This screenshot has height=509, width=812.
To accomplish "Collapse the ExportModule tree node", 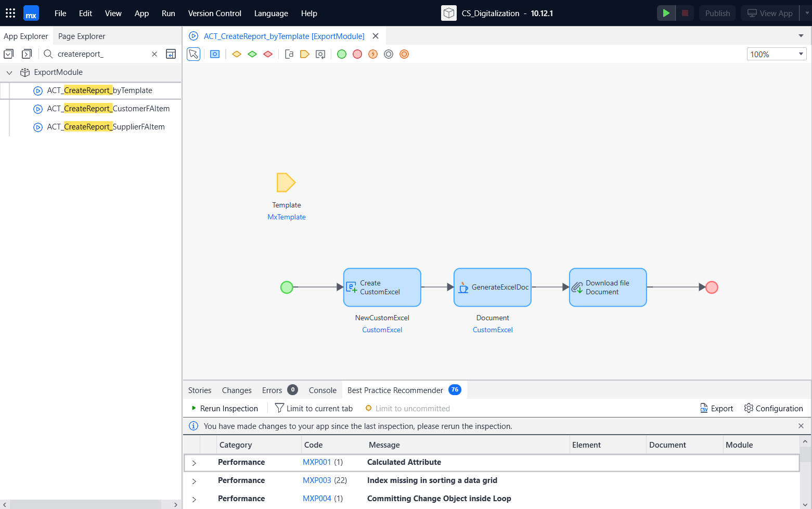I will point(9,72).
